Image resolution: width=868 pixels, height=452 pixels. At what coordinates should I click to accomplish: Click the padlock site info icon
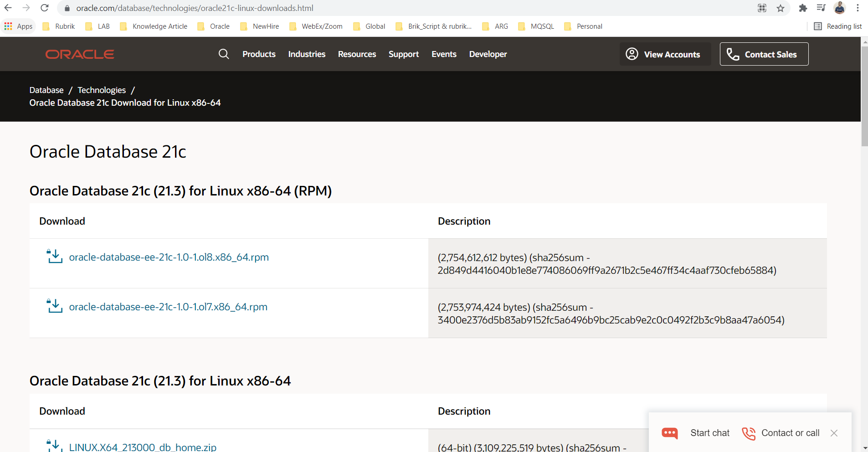click(x=67, y=8)
